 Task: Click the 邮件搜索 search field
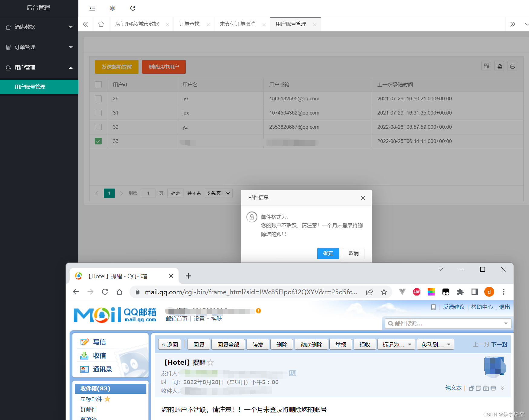pyautogui.click(x=448, y=323)
